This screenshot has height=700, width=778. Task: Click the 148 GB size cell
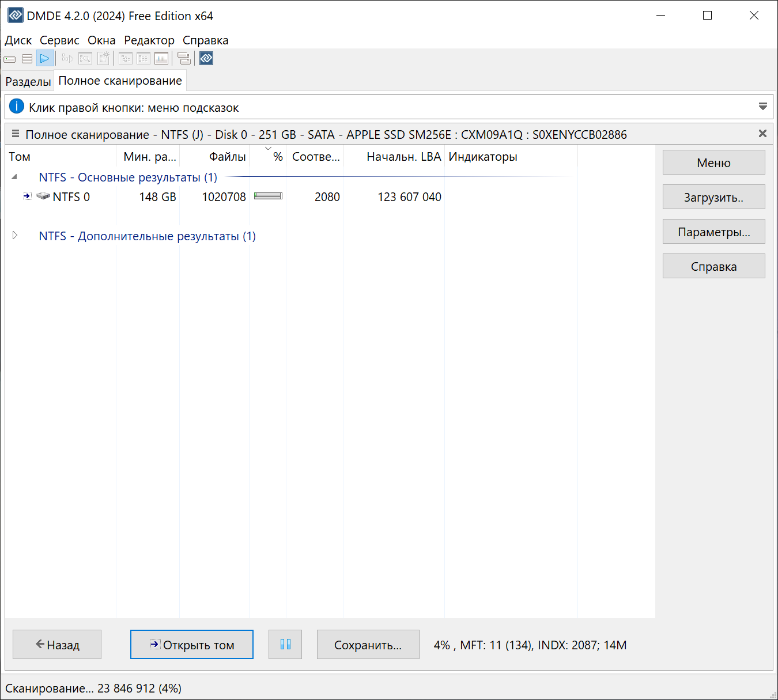(x=158, y=197)
